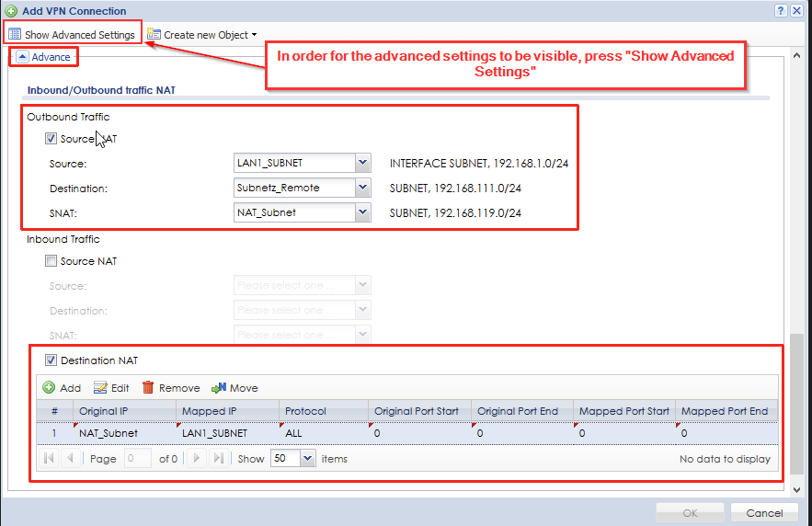Click the Page number input field
The width and height of the screenshot is (812, 526).
tap(137, 458)
